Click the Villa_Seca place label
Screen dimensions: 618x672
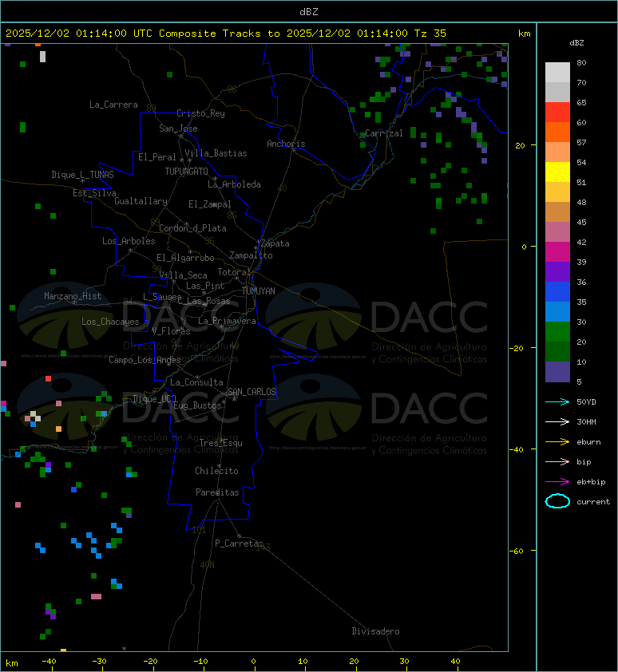[183, 275]
